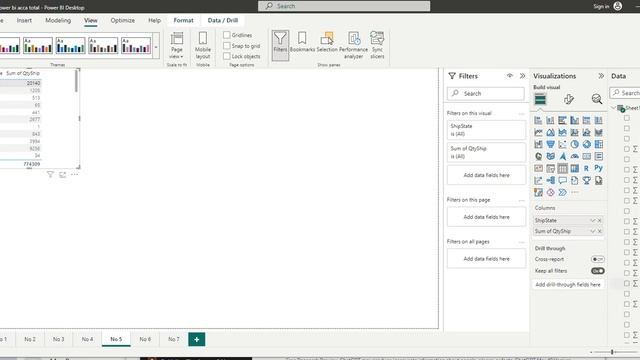640x360 pixels.
Task: Open more options on table visual
Action: [x=74, y=175]
